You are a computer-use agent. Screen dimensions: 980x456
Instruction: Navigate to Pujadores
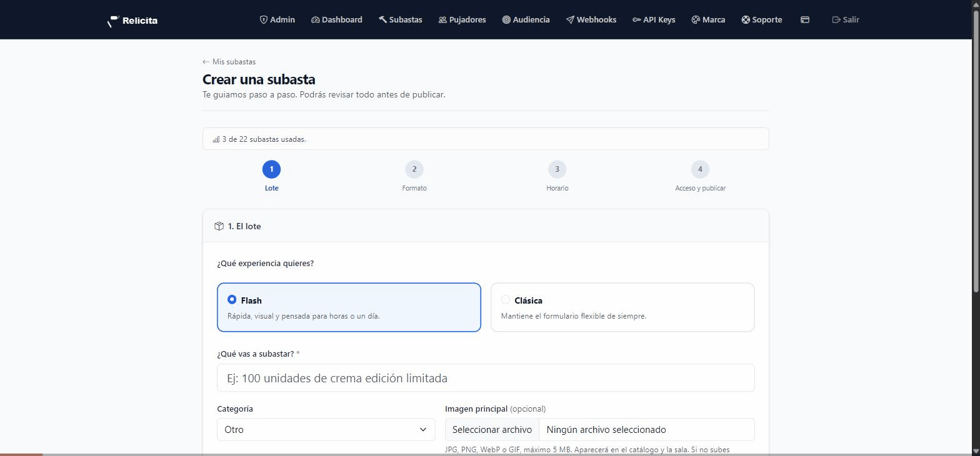pos(462,19)
